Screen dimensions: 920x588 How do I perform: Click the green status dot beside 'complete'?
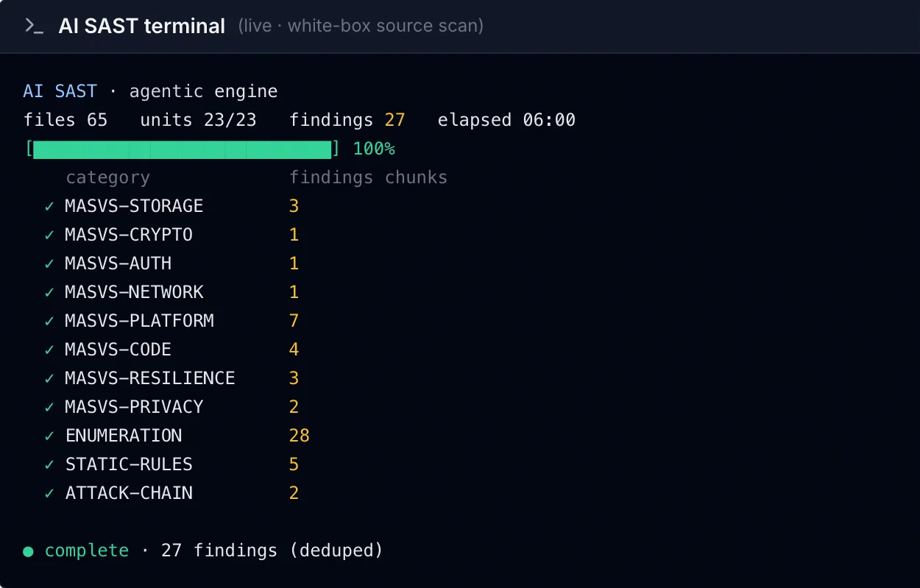pos(28,551)
